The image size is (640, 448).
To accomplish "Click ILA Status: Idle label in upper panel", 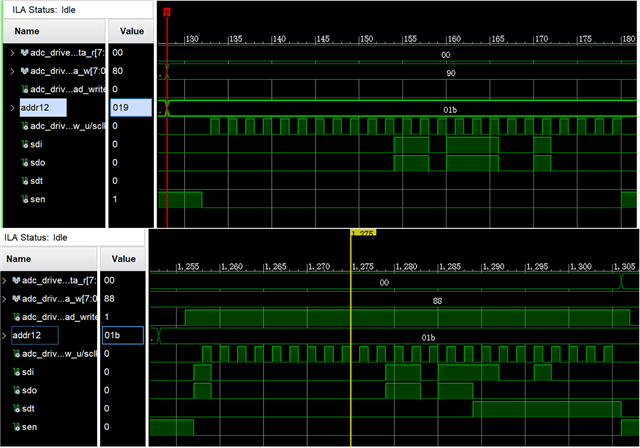I will 44,10.
